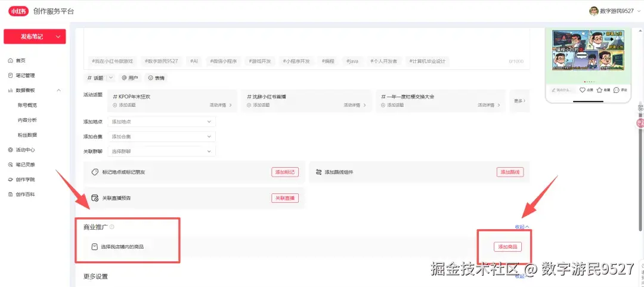The height and width of the screenshot is (287, 644).
Task: Click the comic preview image thumbnail
Action: (588, 50)
